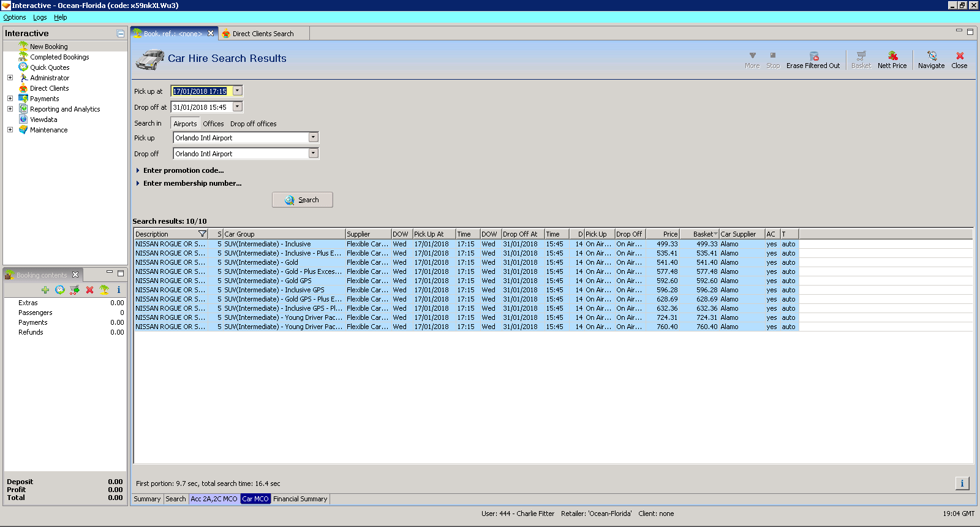Open the Pick up at date dropdown
The height and width of the screenshot is (527, 980).
(238, 91)
